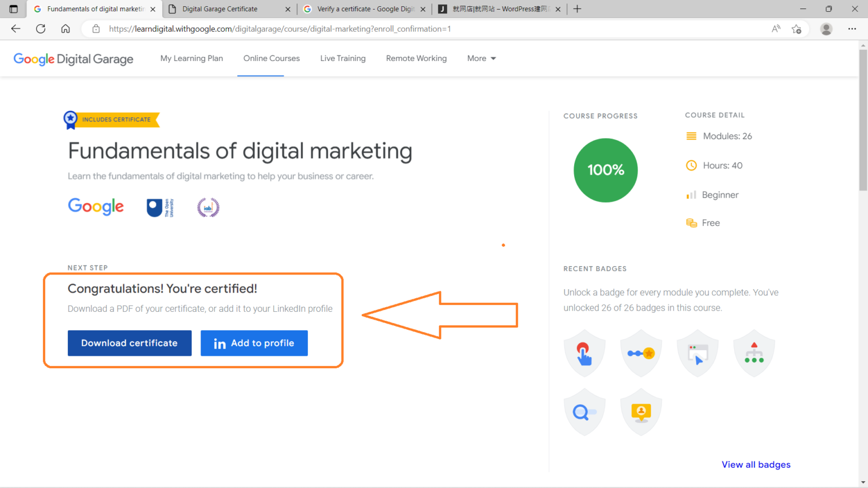Image resolution: width=868 pixels, height=488 pixels.
Task: Add certificate to LinkedIn profile
Action: pyautogui.click(x=254, y=343)
